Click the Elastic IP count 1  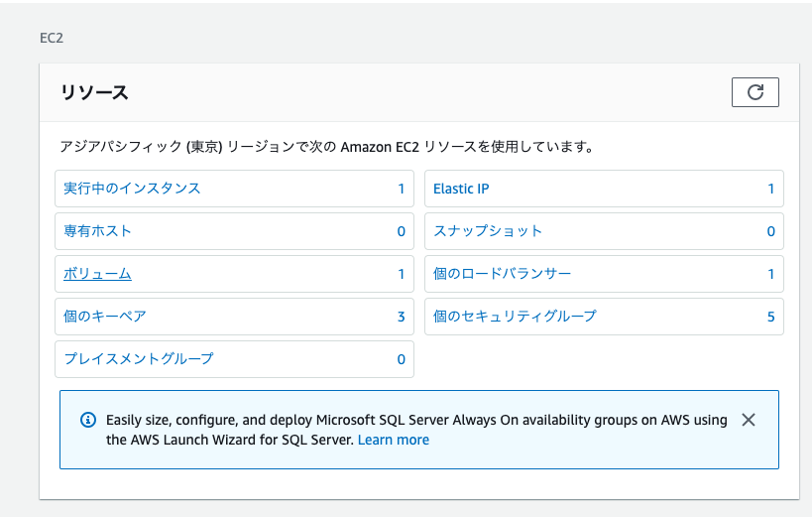point(770,189)
